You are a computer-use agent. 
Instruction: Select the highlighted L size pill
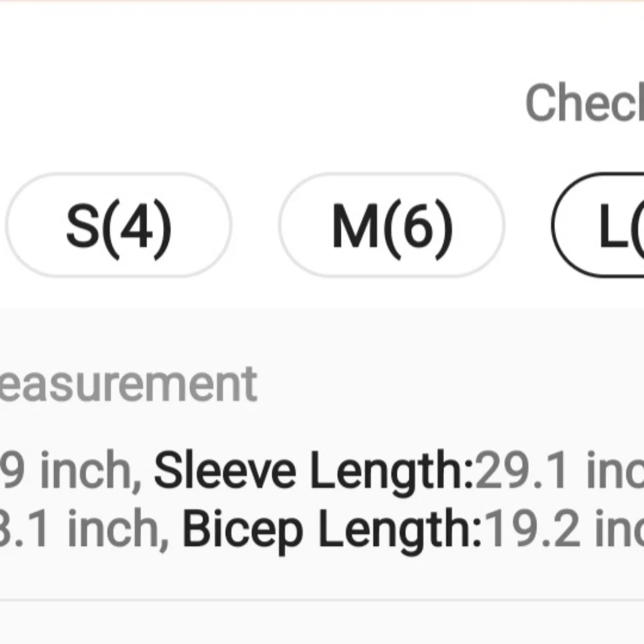(605, 226)
